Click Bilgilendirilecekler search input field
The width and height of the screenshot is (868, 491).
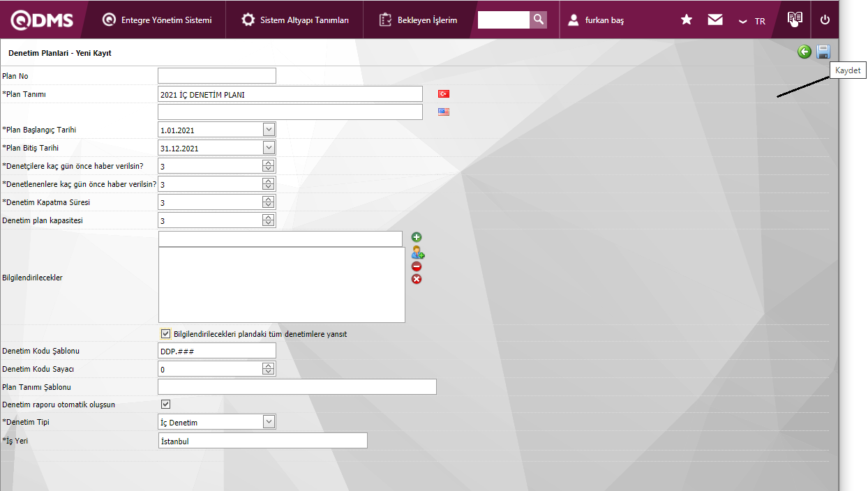coord(280,239)
